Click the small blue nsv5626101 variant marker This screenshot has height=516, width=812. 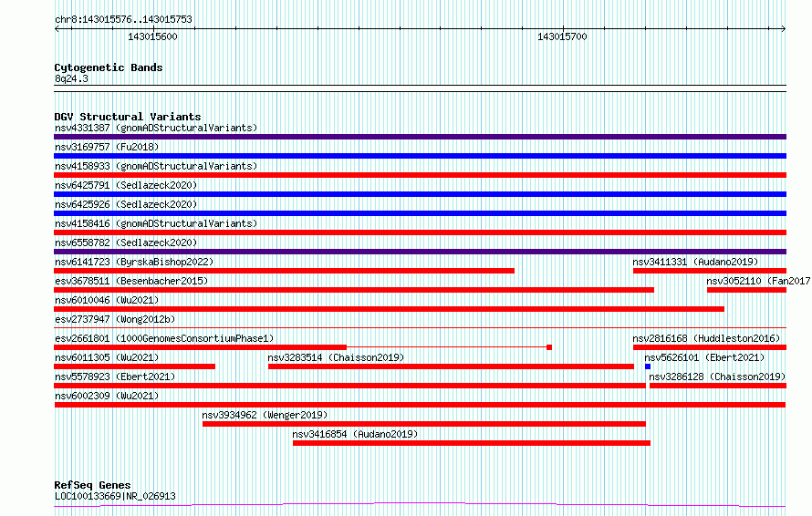(x=648, y=366)
